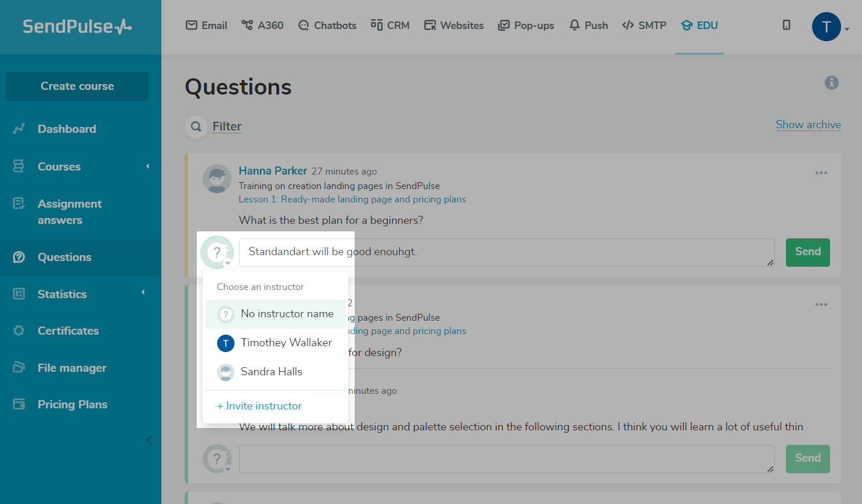This screenshot has height=504, width=862.
Task: Click the reply text field with Standandart answer
Action: (506, 252)
